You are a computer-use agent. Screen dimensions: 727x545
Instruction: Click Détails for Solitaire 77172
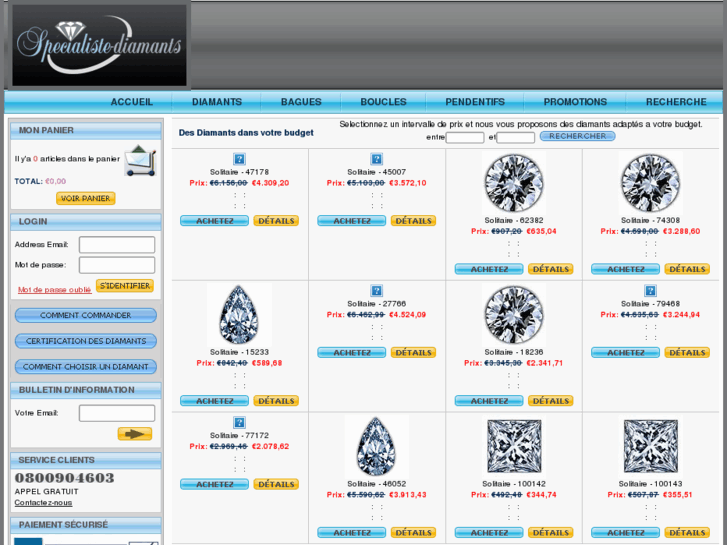pos(276,484)
